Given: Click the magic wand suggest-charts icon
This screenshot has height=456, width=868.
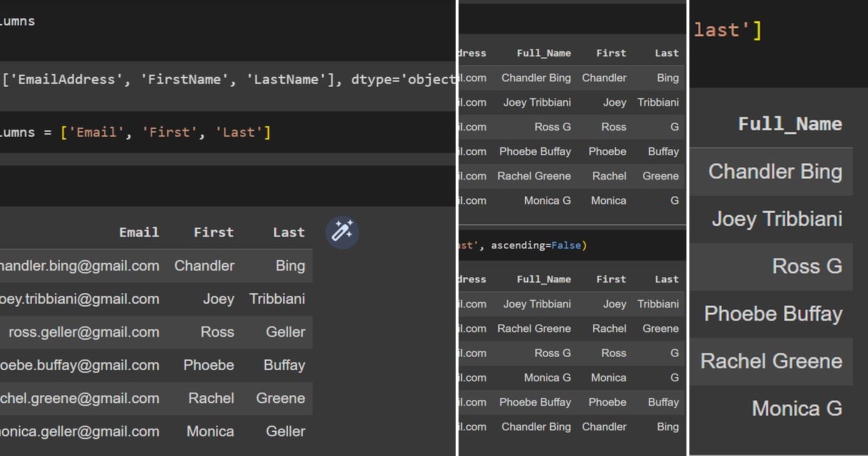Looking at the screenshot, I should coord(341,232).
